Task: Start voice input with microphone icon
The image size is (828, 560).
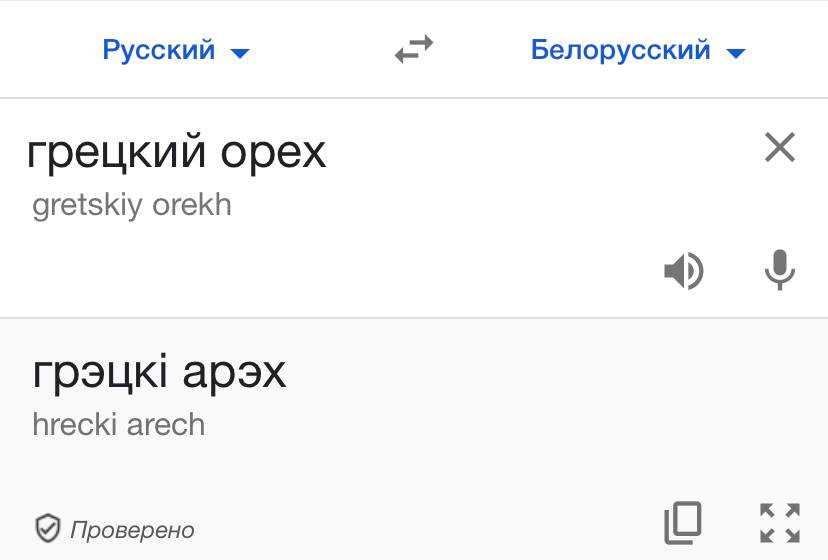Action: [779, 270]
